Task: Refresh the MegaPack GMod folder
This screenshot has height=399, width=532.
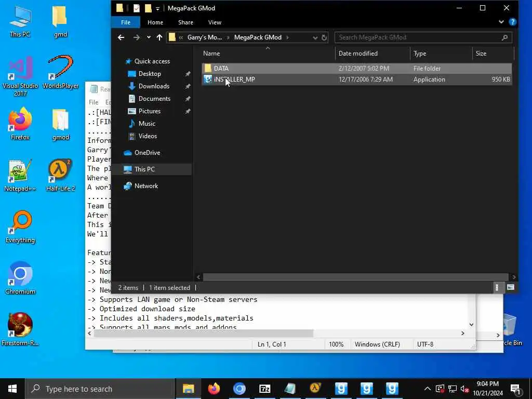Action: click(x=324, y=37)
